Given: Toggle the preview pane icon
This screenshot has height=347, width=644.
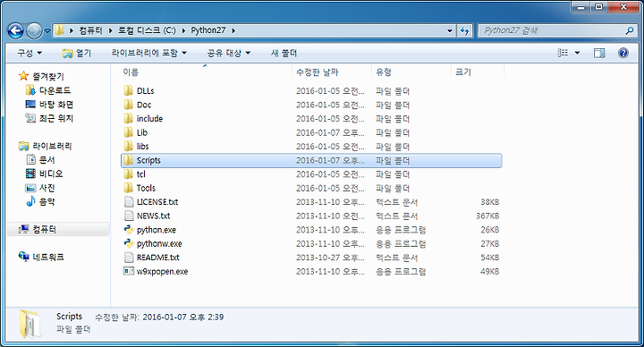Looking at the screenshot, I should click(x=599, y=53).
